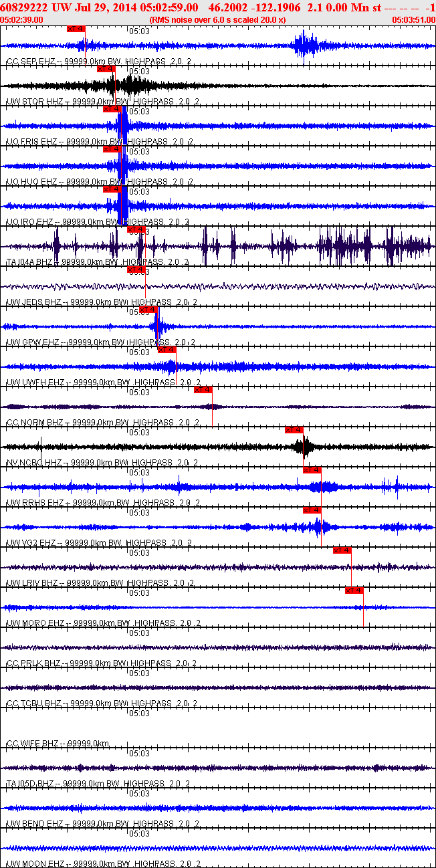Image resolution: width=436 pixels, height=868 pixels.
Task: Click the RMS noise scaling note
Action: [x=218, y=20]
